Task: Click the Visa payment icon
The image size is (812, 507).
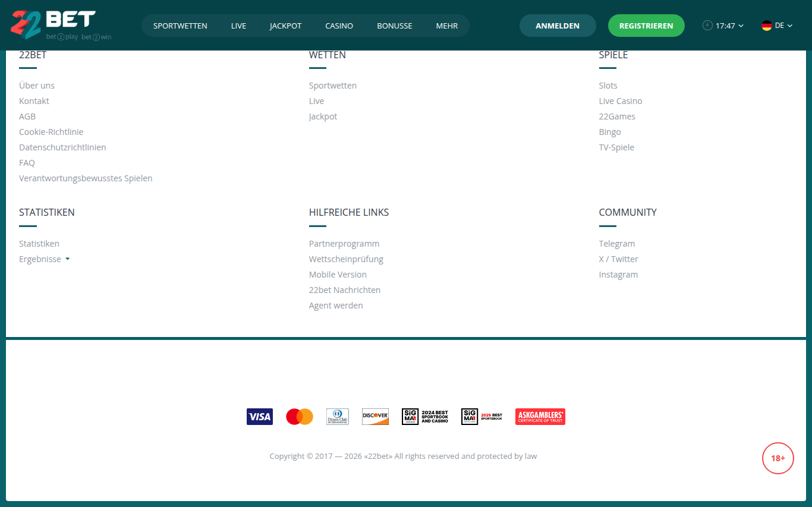Action: (260, 417)
